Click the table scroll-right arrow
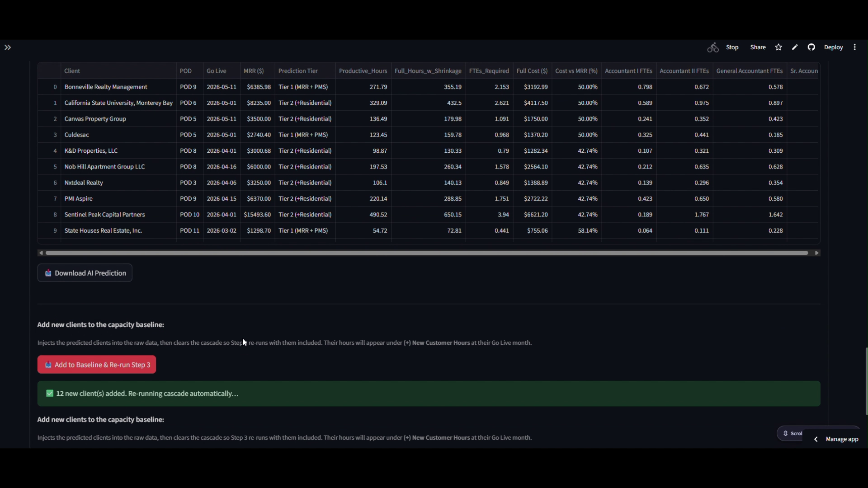The image size is (868, 488). point(817,253)
